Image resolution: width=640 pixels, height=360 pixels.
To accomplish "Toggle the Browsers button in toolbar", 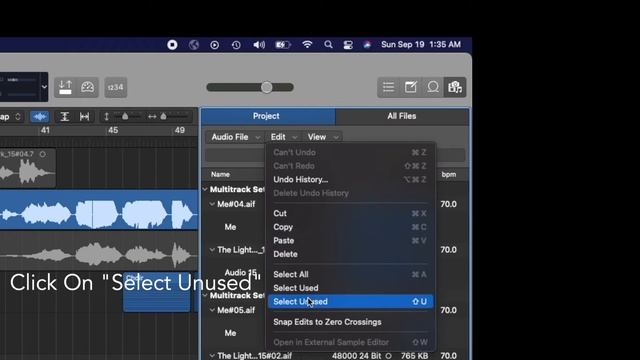I will pos(455,87).
